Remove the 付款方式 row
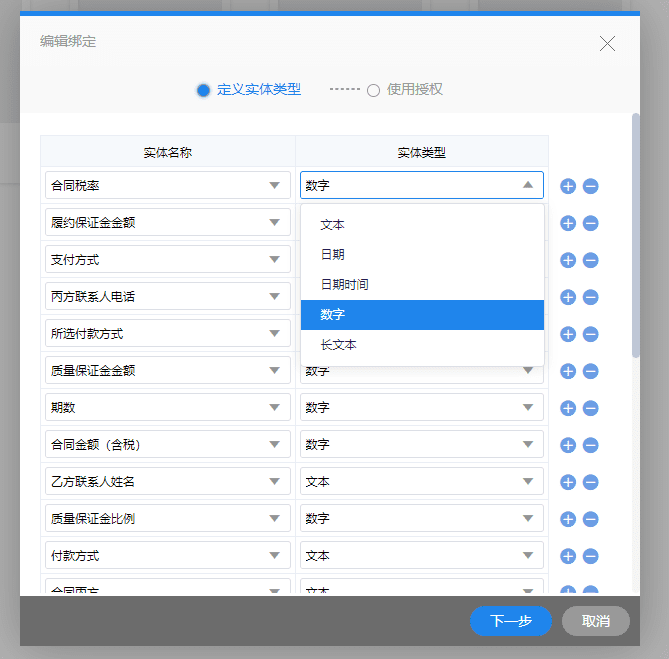The height and width of the screenshot is (659, 669). [x=590, y=556]
